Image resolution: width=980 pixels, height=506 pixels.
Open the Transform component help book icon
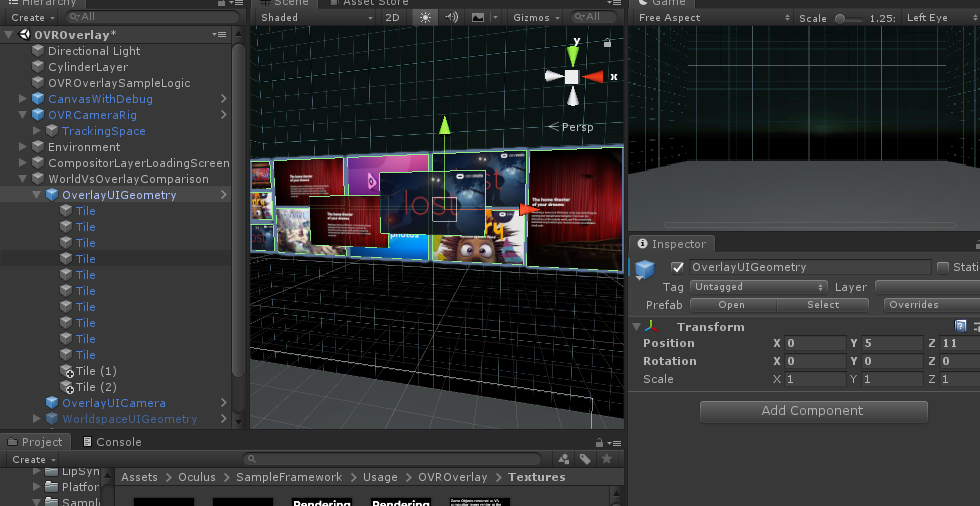[x=961, y=326]
